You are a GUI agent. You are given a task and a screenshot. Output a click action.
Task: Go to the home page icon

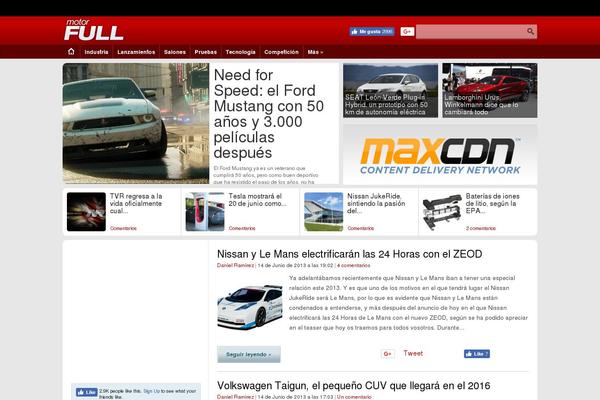71,52
